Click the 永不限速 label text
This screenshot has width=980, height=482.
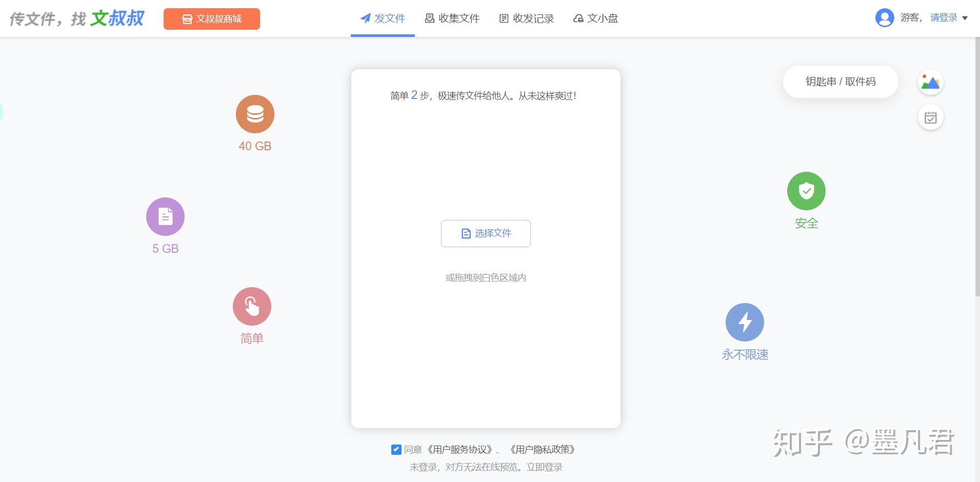[745, 355]
